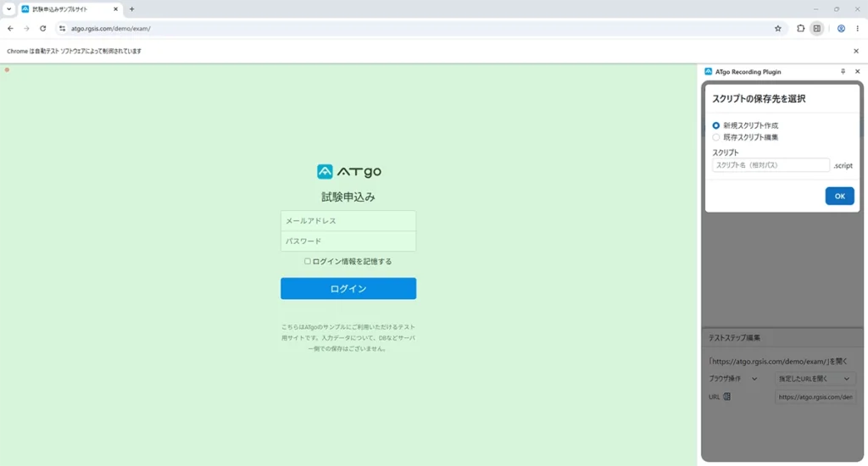Image resolution: width=868 pixels, height=466 pixels.
Task: Close the 試験申込みサンプルサイト tab
Action: click(x=115, y=8)
